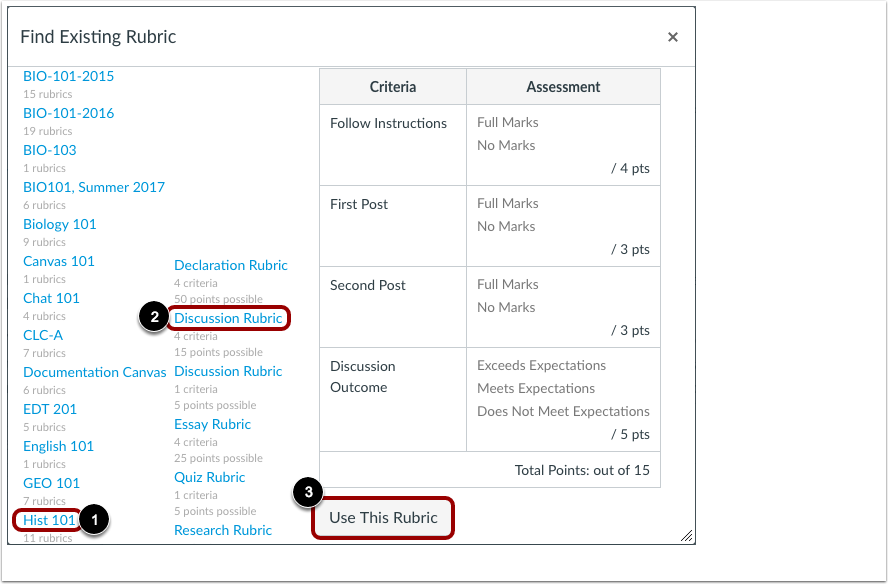Open the Essay Rubric

[212, 424]
